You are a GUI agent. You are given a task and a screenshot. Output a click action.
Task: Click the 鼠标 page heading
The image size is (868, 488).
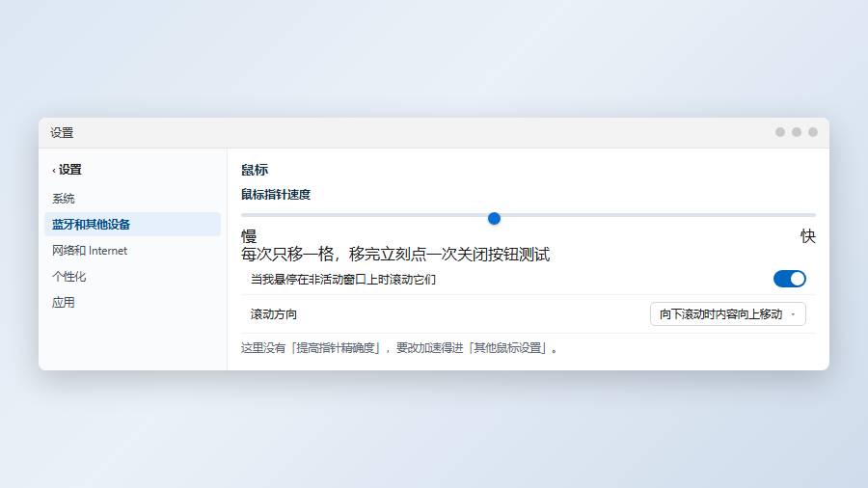255,170
